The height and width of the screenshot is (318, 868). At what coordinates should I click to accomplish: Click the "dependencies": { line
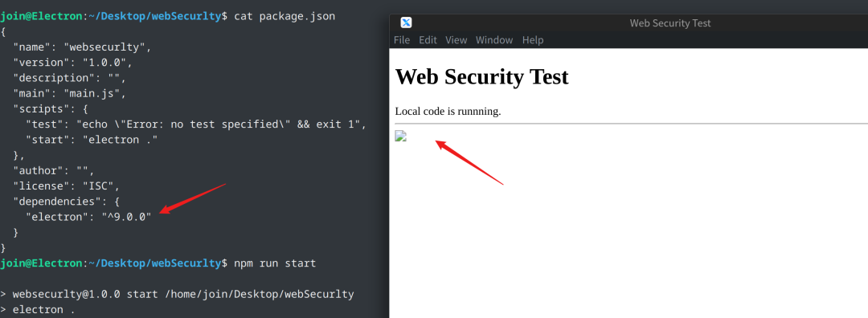67,202
